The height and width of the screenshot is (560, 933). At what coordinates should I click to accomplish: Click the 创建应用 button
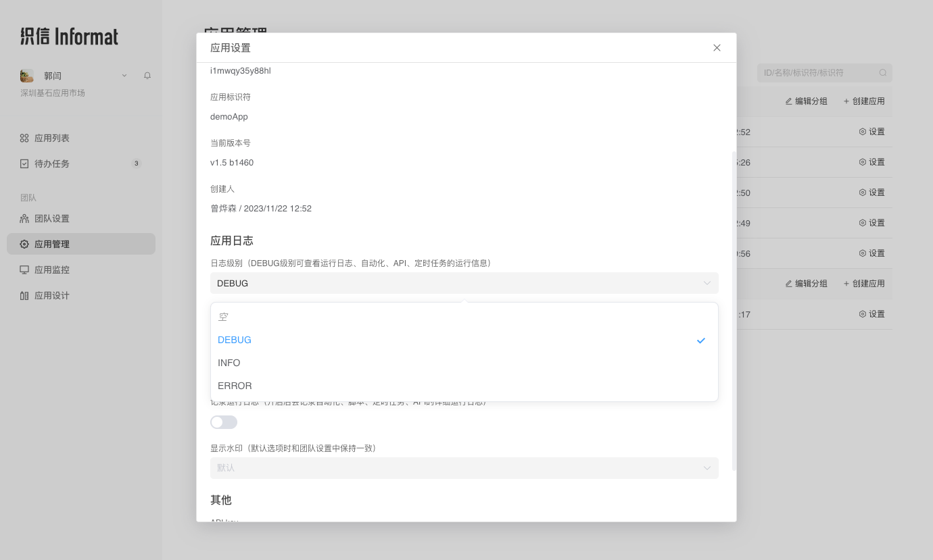pyautogui.click(x=864, y=100)
